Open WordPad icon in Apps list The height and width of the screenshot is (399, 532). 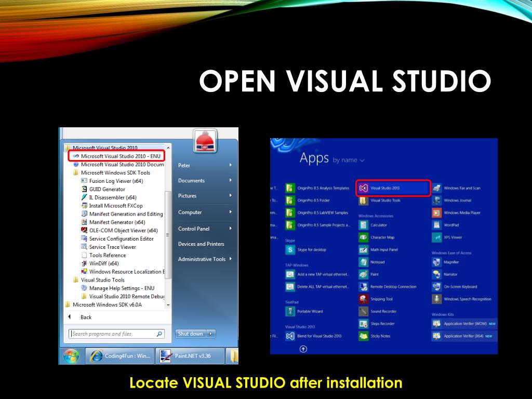point(436,225)
